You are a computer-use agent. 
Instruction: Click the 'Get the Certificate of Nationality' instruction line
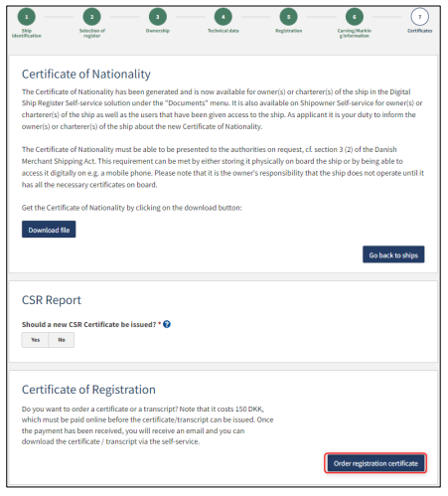pos(132,208)
